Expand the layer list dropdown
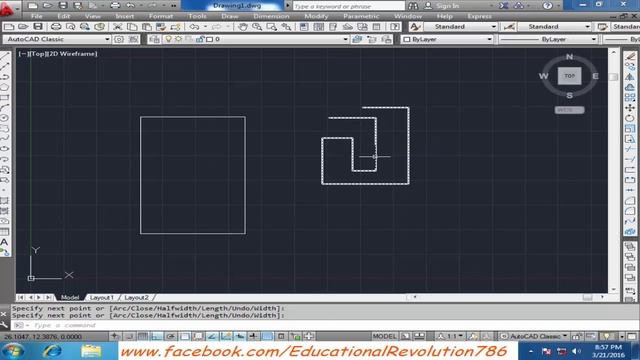 point(345,39)
